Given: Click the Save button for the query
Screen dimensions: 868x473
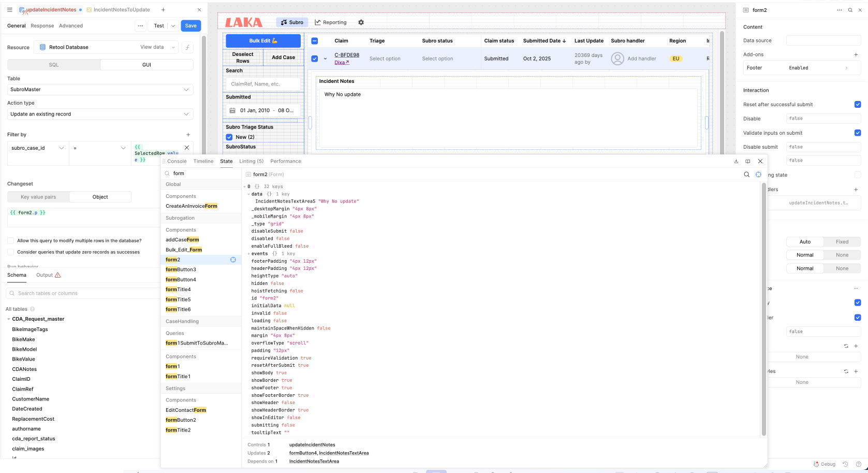Looking at the screenshot, I should [190, 26].
